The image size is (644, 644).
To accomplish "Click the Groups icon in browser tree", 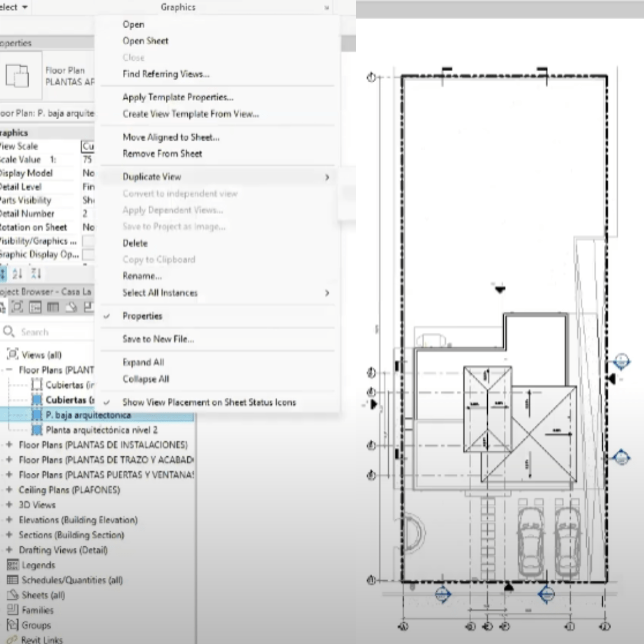I will pyautogui.click(x=12, y=625).
